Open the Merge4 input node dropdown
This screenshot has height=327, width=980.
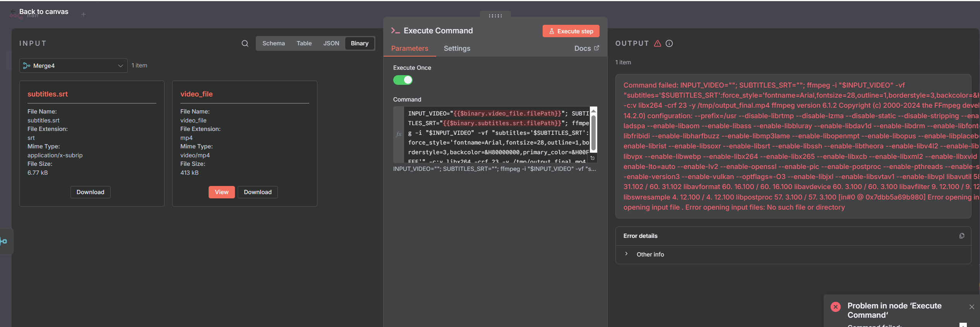pyautogui.click(x=73, y=66)
